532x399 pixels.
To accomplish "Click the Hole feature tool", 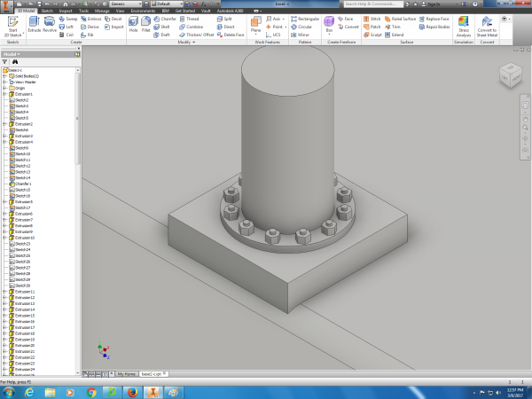I will click(x=132, y=21).
